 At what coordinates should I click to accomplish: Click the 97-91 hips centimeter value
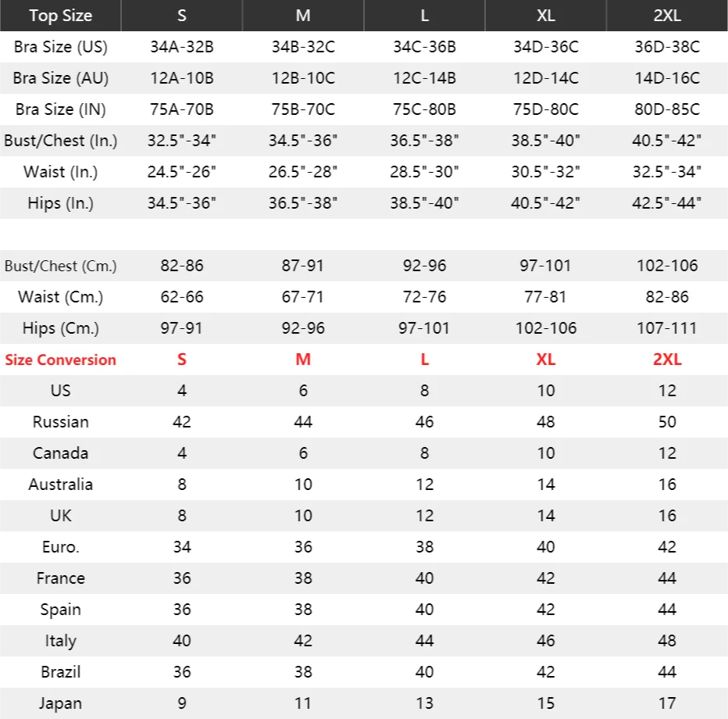click(x=181, y=328)
